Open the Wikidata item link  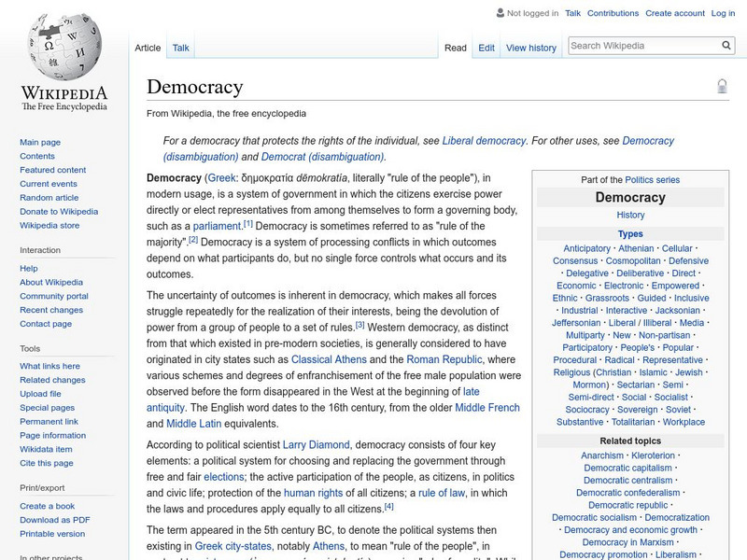click(46, 449)
